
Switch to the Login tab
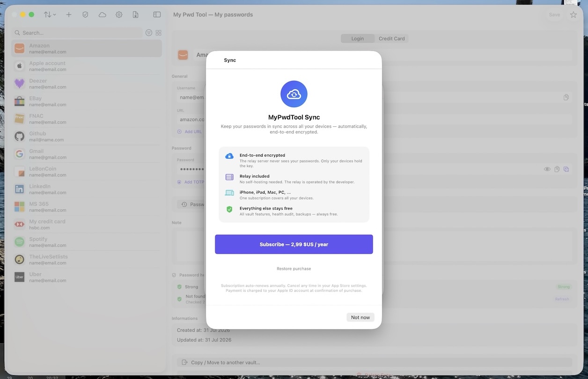(x=358, y=38)
